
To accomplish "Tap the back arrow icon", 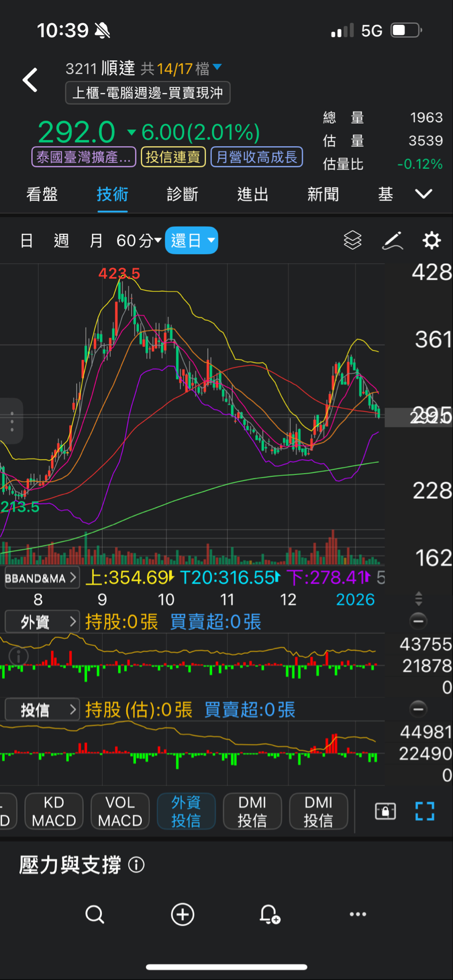I will point(30,80).
